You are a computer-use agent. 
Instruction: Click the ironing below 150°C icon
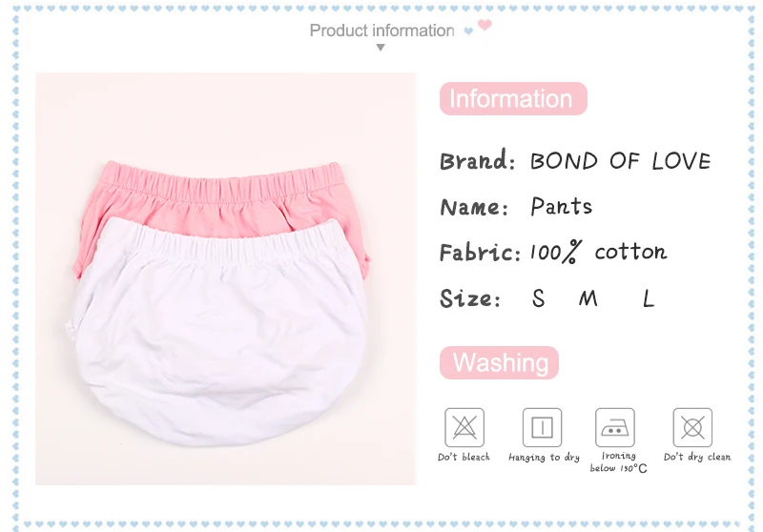point(615,427)
